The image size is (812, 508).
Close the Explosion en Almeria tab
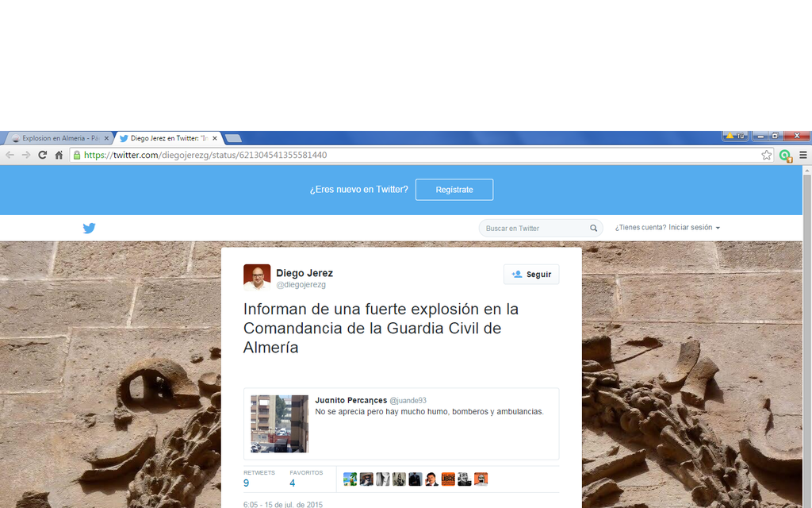[106, 138]
